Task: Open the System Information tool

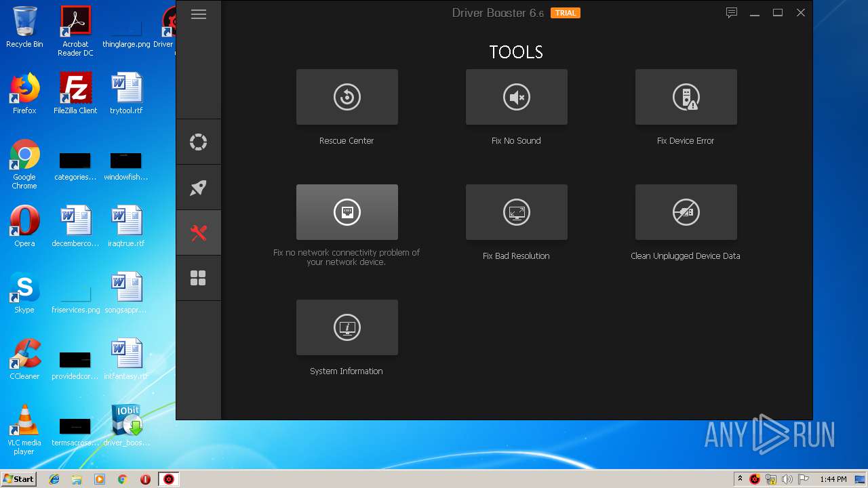Action: (x=347, y=327)
